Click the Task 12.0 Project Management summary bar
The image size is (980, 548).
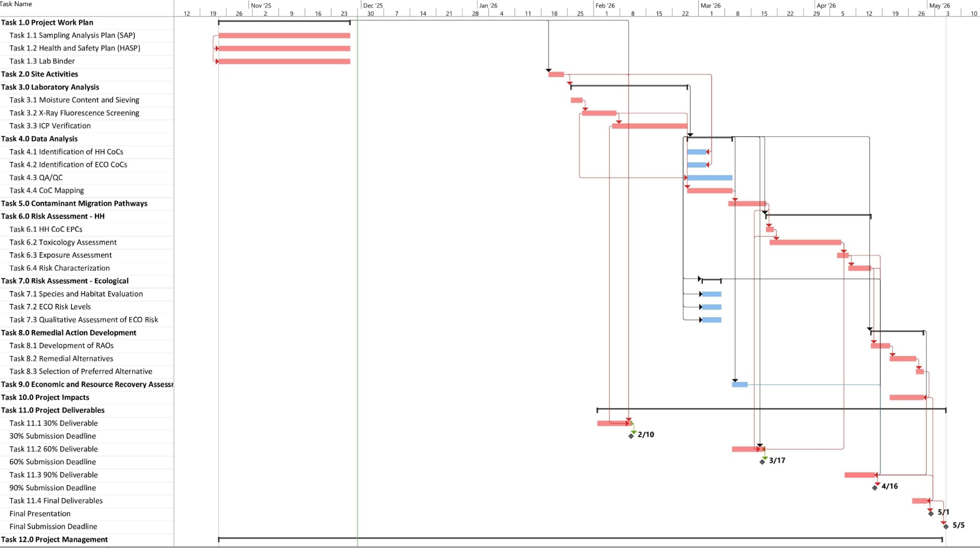point(580,538)
